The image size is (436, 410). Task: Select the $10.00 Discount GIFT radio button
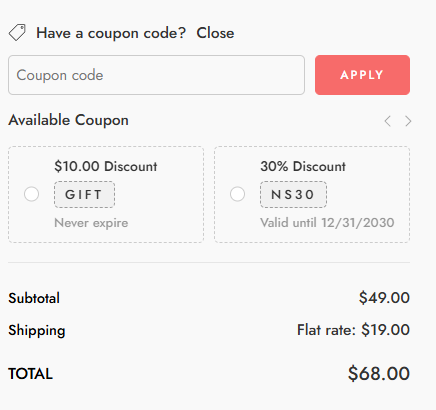pyautogui.click(x=32, y=194)
